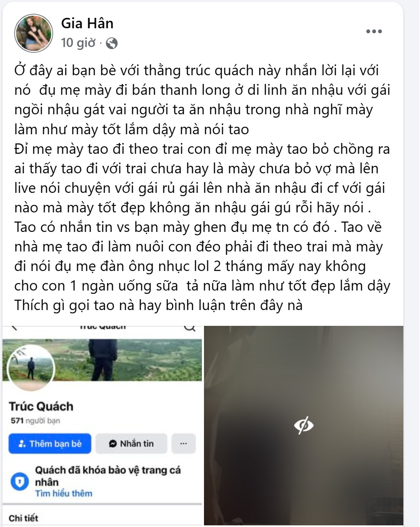
Task: Open the ellipsis button beside Nhắn tin
Action: (183, 443)
